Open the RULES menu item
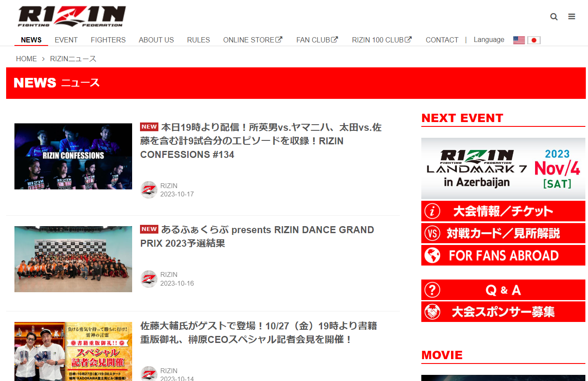The width and height of the screenshot is (588, 381). tap(199, 40)
